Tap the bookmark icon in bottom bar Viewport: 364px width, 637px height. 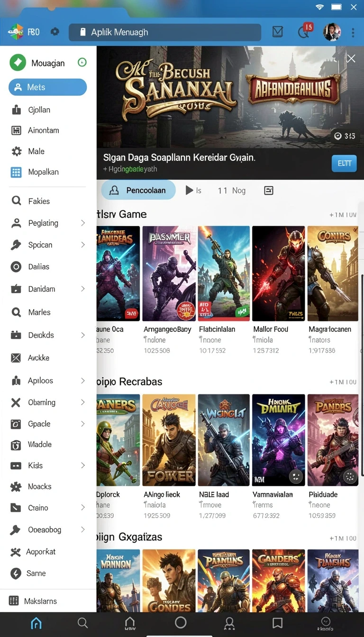[278, 623]
